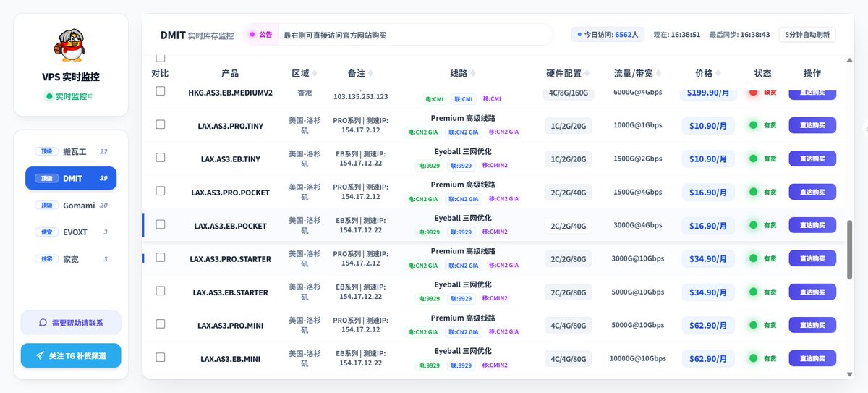Click announcement text 最右侧可直接访问官方网站购买
The image size is (868, 393).
click(x=335, y=35)
